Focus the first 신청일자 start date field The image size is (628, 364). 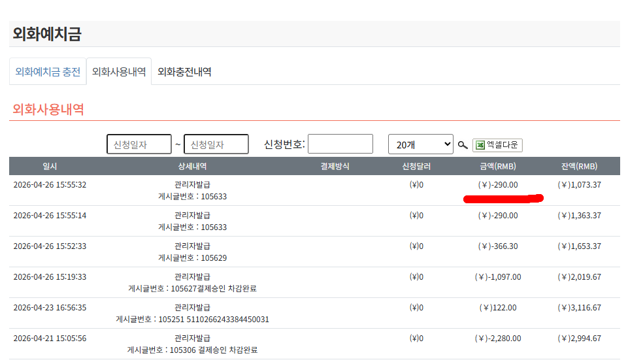point(139,144)
